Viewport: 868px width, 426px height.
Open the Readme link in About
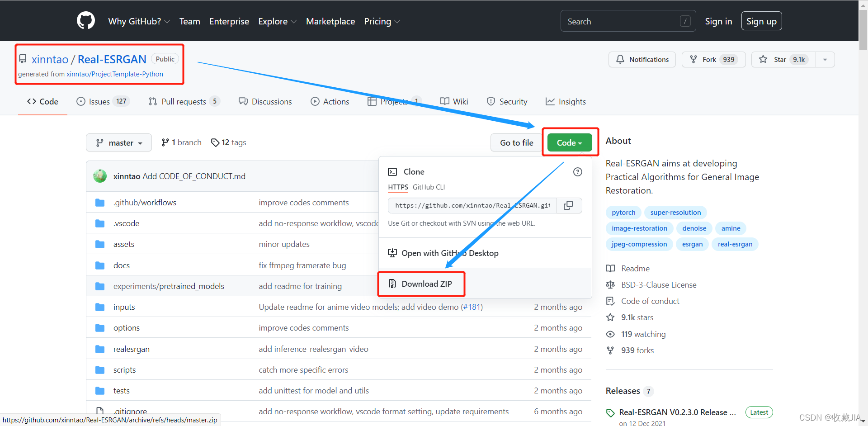point(627,269)
